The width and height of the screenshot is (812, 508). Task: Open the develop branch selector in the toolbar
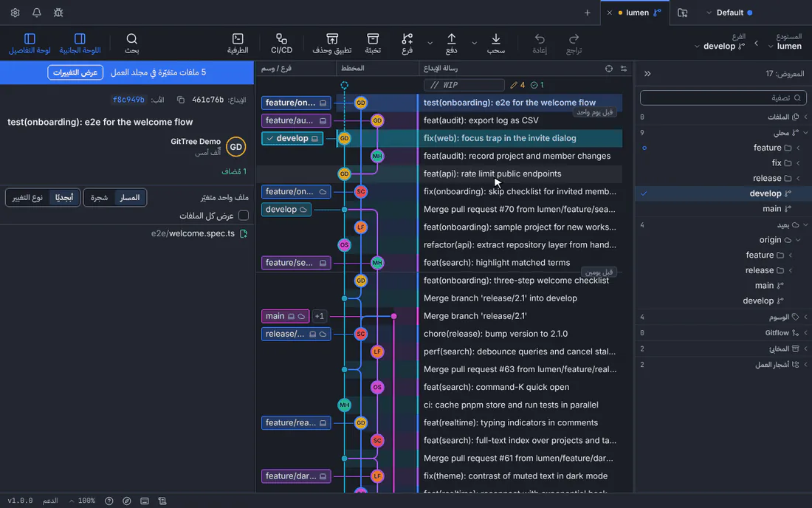coord(720,46)
